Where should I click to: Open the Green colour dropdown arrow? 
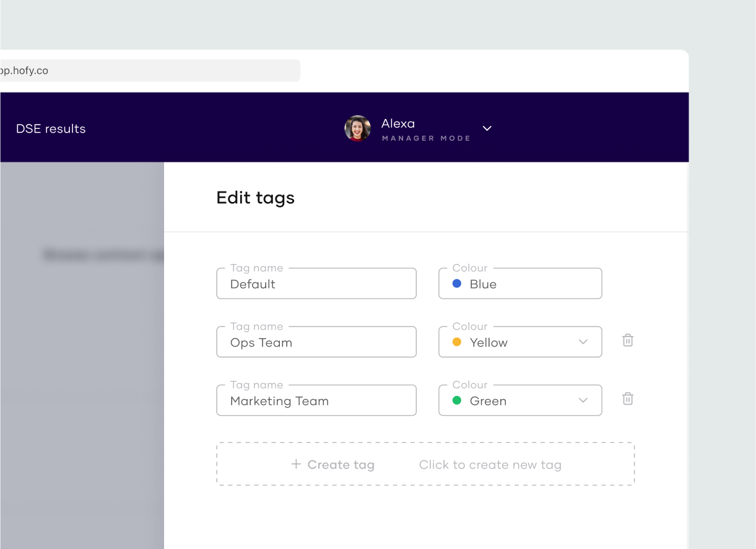click(583, 400)
